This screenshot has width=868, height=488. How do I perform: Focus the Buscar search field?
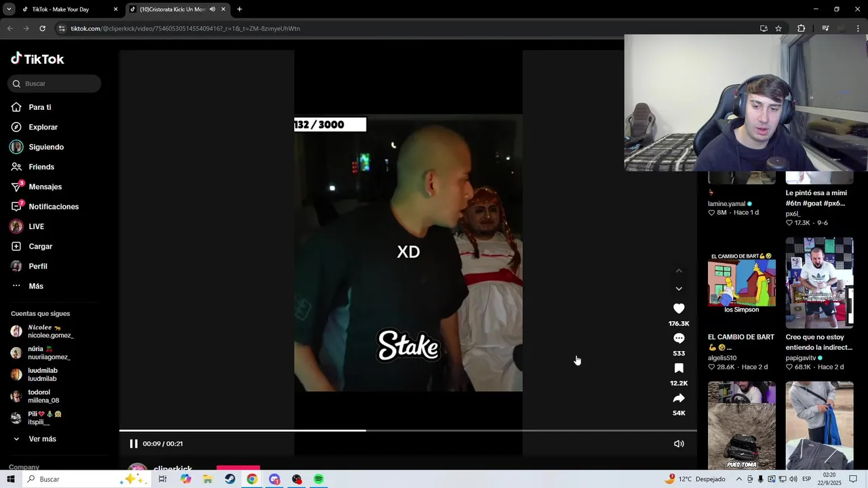pos(54,83)
